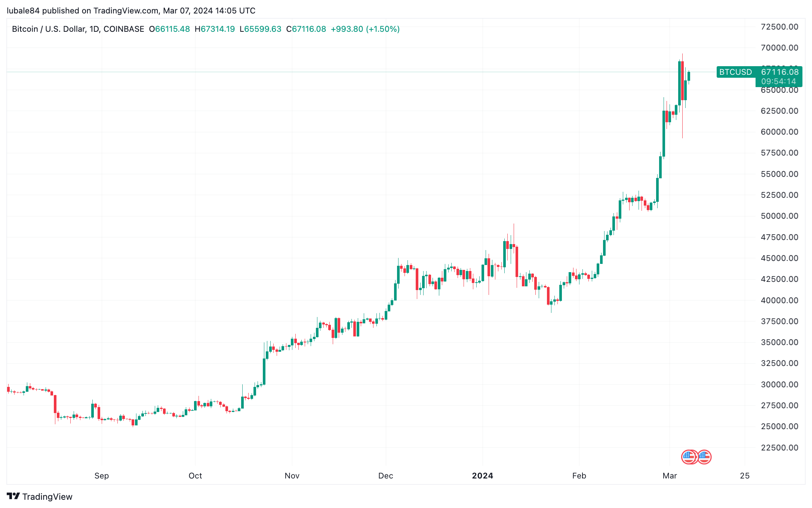Viewport: 812px width, 508px height.
Task: Click the +993.80 (+1.50%) change value
Action: (x=365, y=29)
